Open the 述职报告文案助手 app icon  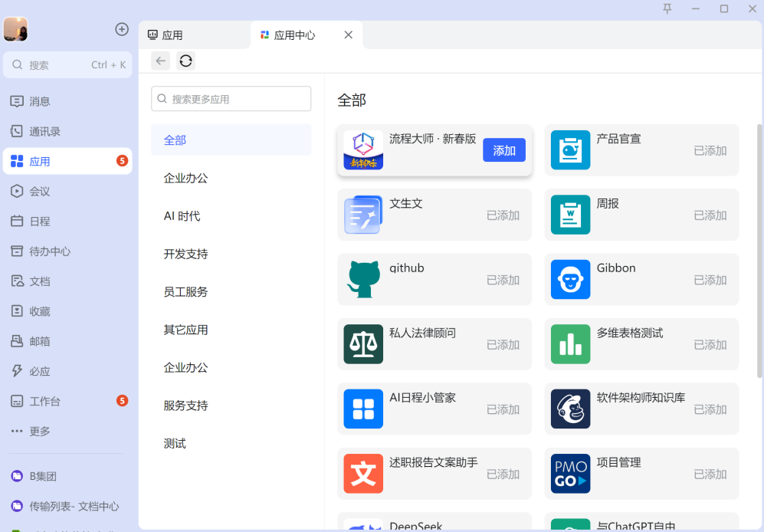tap(363, 474)
